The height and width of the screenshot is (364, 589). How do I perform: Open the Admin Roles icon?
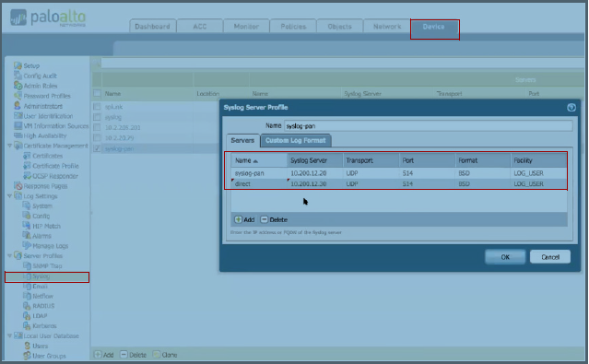point(18,86)
